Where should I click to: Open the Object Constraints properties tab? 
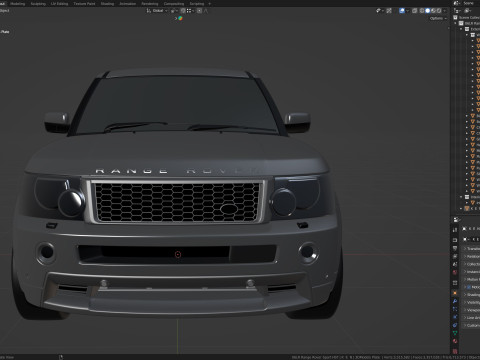[455, 325]
